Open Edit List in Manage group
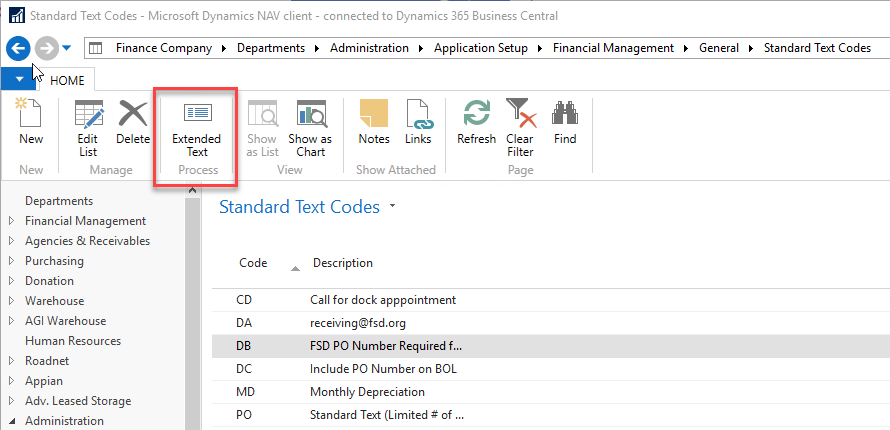The width and height of the screenshot is (890, 430). [x=87, y=128]
